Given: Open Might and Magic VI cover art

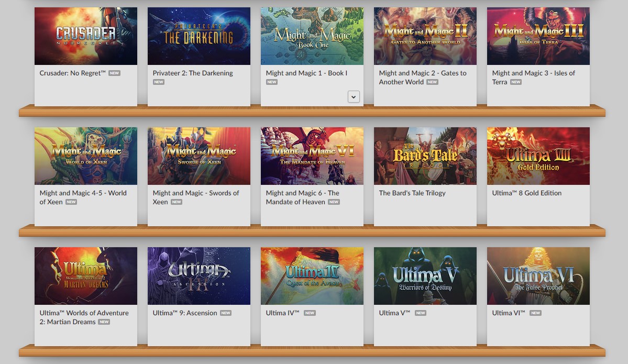Looking at the screenshot, I should 312,156.
